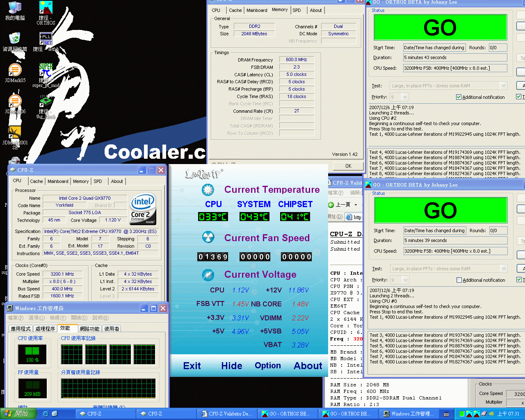Open Priority dropdown in ORTHOS window using CPU #2

pos(405,97)
